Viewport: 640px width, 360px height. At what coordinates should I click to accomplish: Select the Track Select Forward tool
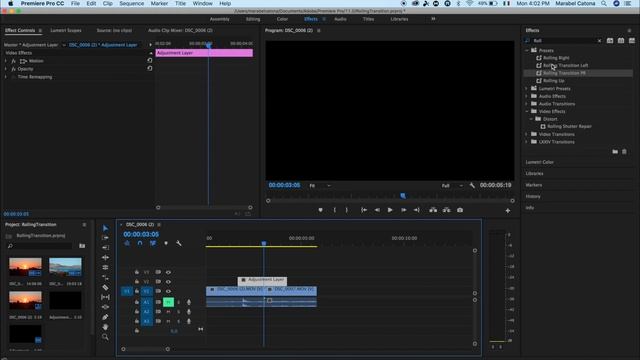point(105,238)
